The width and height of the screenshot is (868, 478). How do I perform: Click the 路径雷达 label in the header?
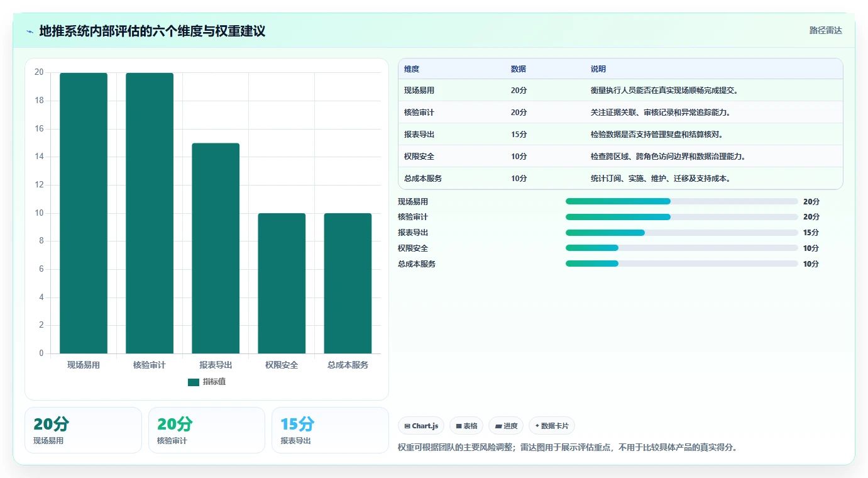(x=825, y=30)
